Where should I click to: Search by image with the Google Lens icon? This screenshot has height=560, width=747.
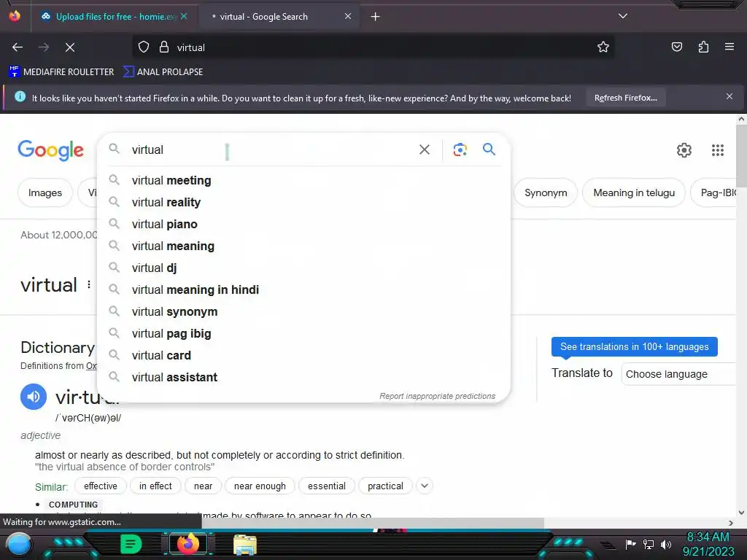pyautogui.click(x=460, y=149)
